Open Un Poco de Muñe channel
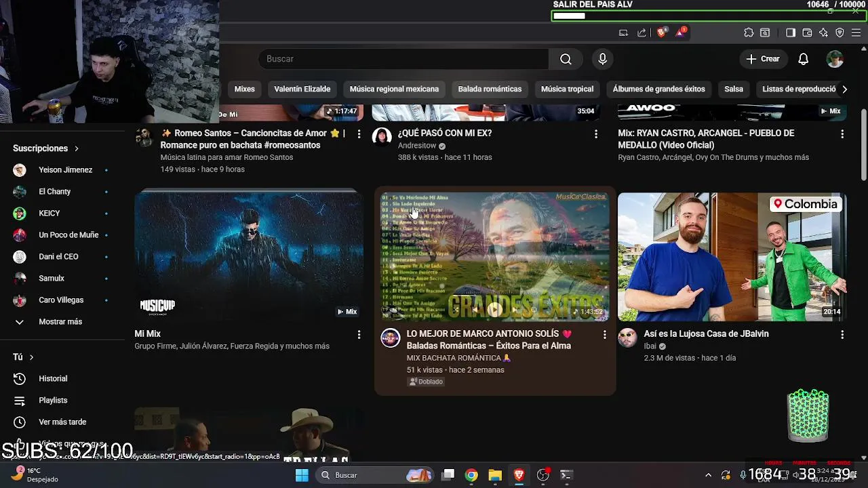This screenshot has width=868, height=488. click(62, 235)
